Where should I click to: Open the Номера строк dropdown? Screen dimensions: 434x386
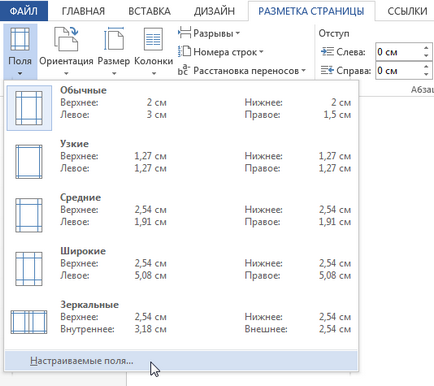[x=221, y=52]
